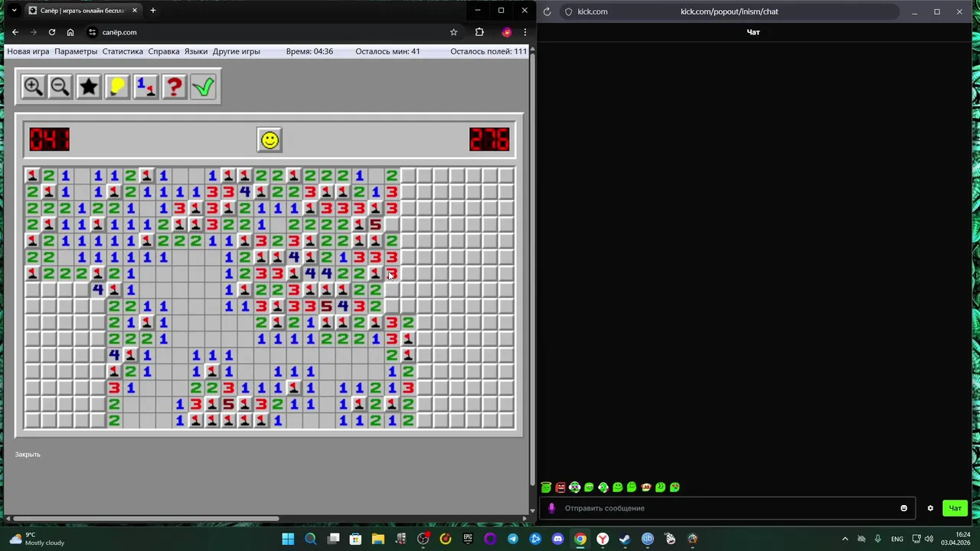
Task: Click the kick.com site info icon
Action: [x=568, y=11]
